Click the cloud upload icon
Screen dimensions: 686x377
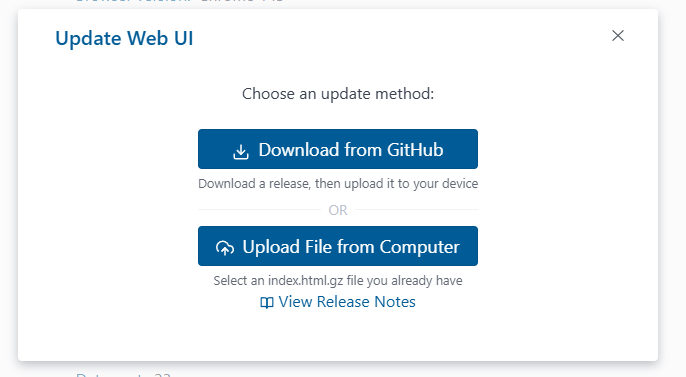coord(225,248)
